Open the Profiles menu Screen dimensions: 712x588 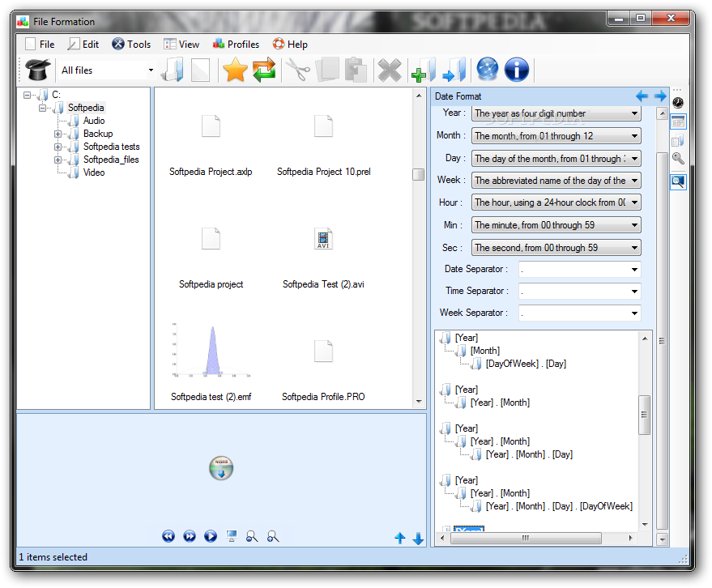(236, 44)
